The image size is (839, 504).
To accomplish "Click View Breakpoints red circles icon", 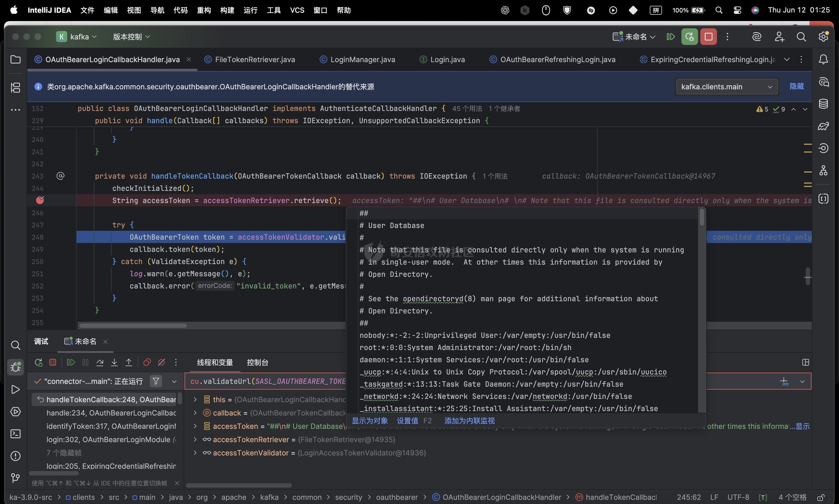I will [x=147, y=362].
